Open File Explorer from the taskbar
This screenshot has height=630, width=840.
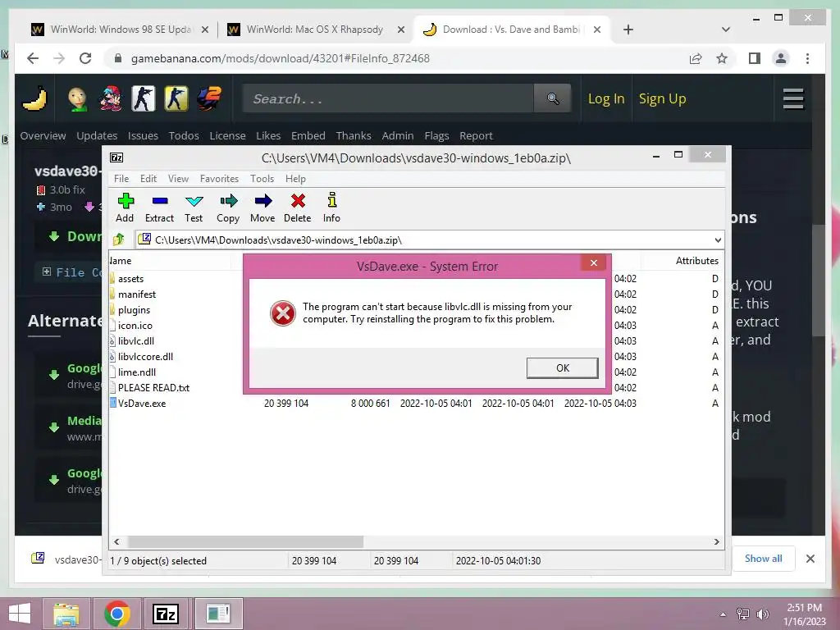(x=66, y=614)
